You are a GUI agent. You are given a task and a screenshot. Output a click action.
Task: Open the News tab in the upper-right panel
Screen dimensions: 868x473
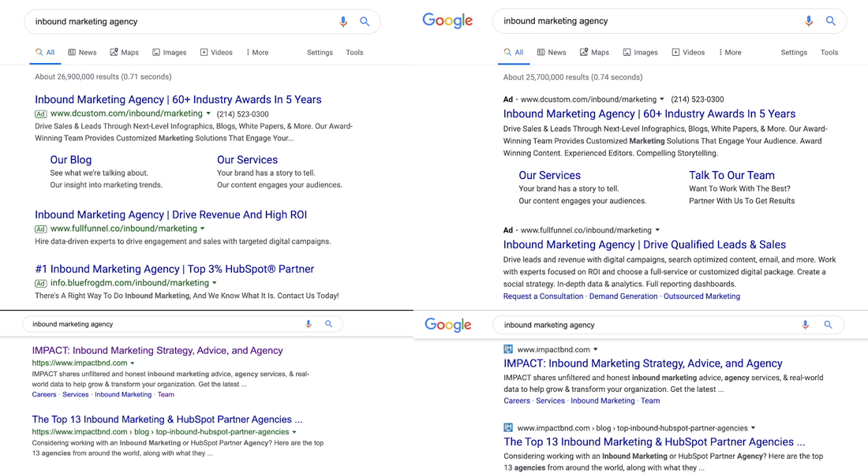point(552,53)
